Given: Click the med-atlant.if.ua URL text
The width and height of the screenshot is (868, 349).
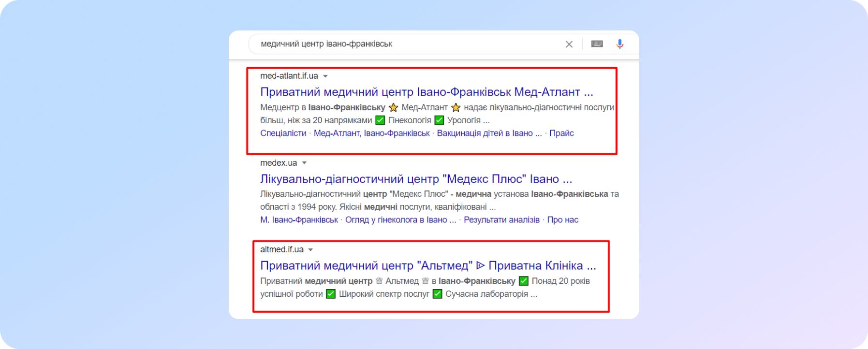Looking at the screenshot, I should point(289,76).
